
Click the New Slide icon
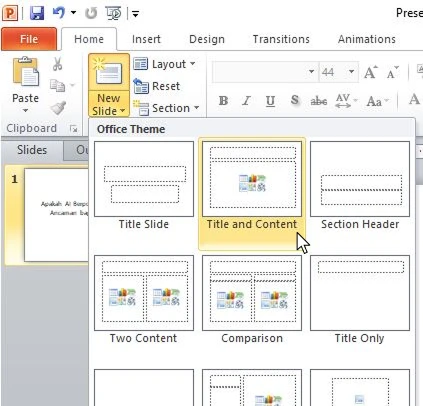coord(109,72)
